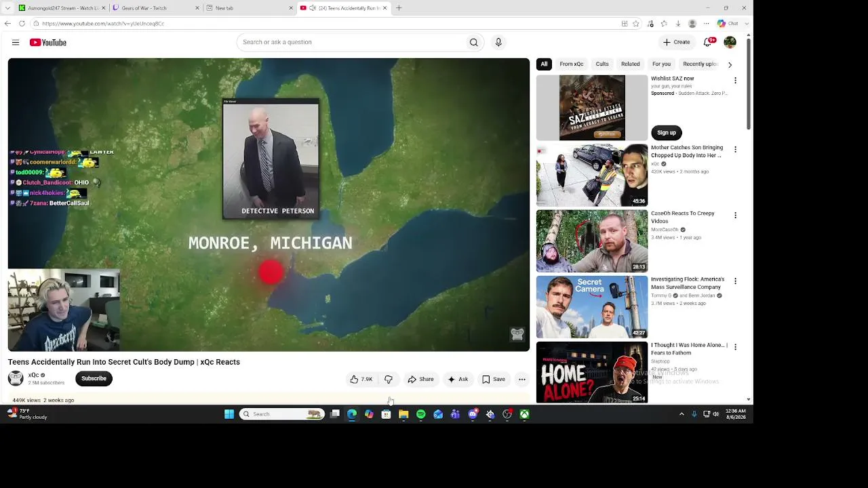Start voice search with the microphone icon
This screenshot has width=868, height=488.
coord(498,42)
